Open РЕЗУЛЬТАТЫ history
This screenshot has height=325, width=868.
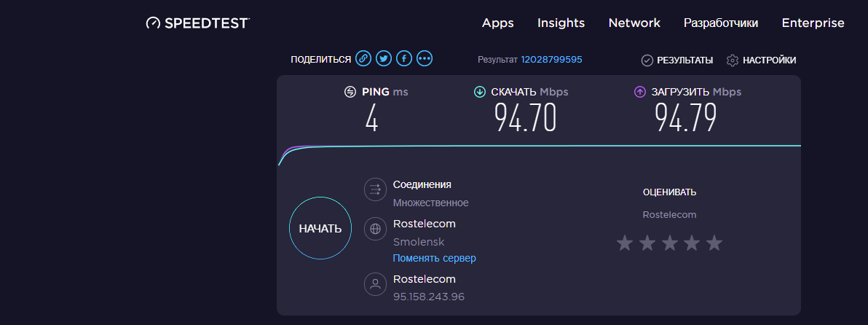coord(677,60)
